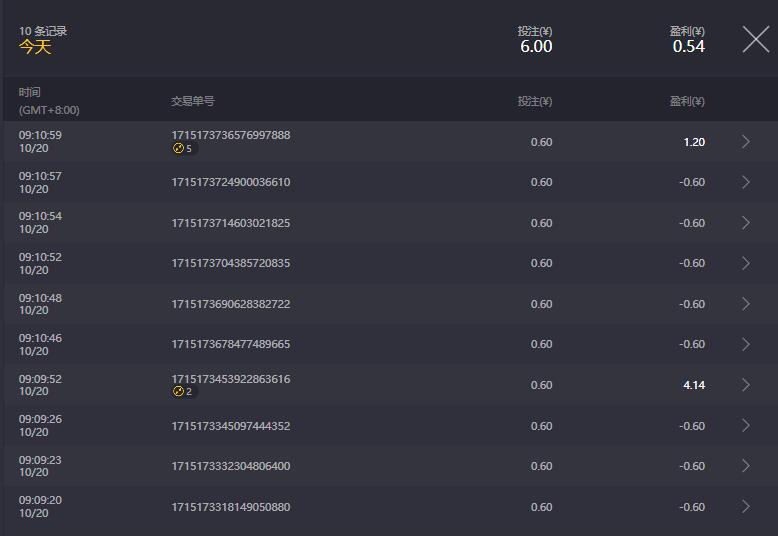Expand details arrow for 09:10:46 record
This screenshot has width=778, height=536.
tap(746, 344)
